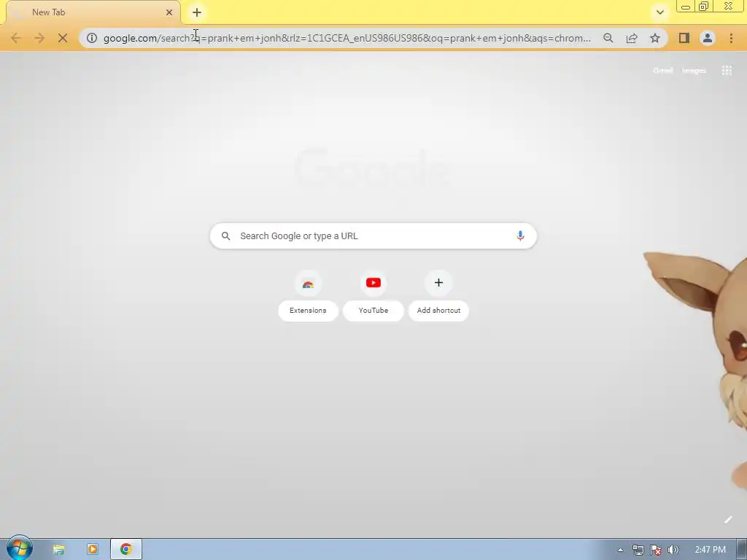
Task: Restore down the Chrome window
Action: tap(704, 7)
